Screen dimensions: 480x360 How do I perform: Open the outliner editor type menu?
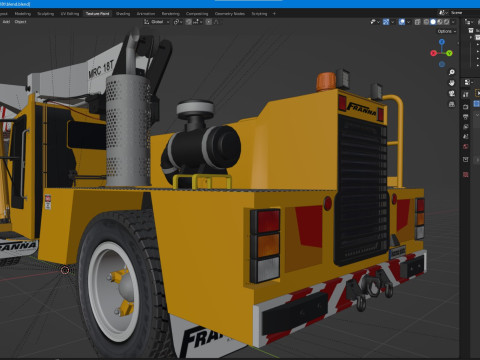coord(469,22)
